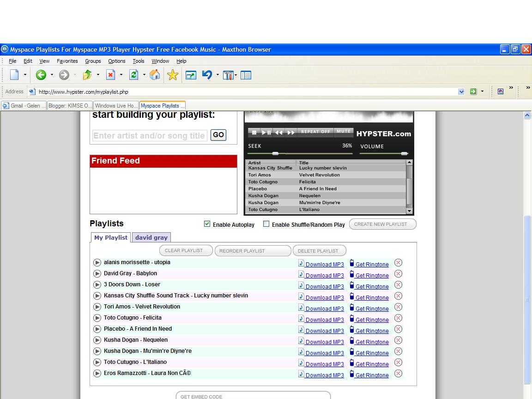
Task: Click the player track list scrollbar down arrow
Action: [x=409, y=211]
